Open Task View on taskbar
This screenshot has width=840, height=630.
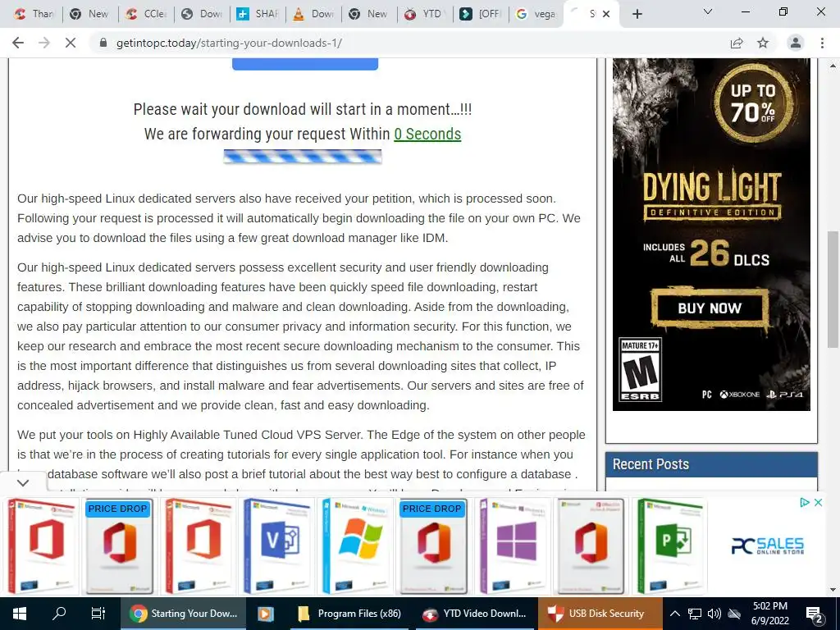click(x=98, y=614)
